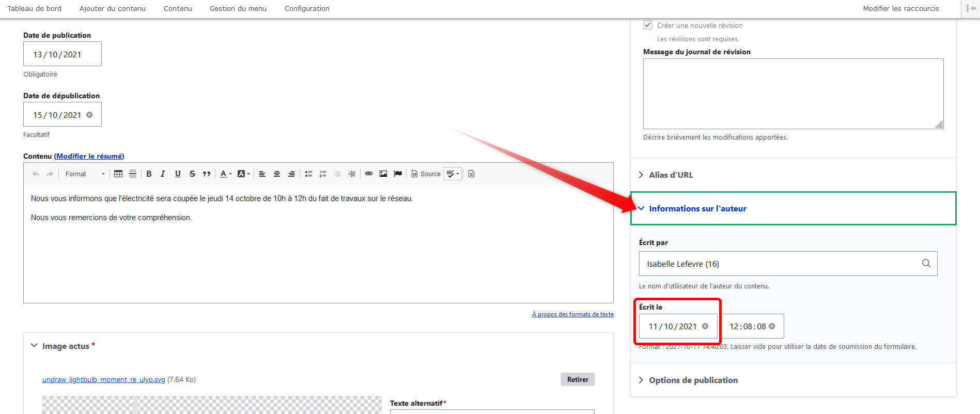980x414 pixels.
Task: Open the Format dropdown in the editor
Action: (x=85, y=174)
